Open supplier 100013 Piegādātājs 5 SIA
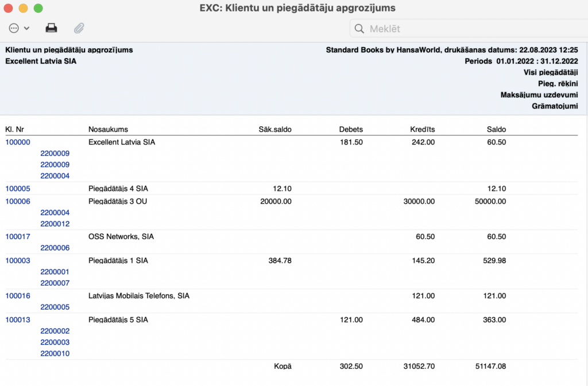This screenshot has height=386, width=588. point(18,320)
